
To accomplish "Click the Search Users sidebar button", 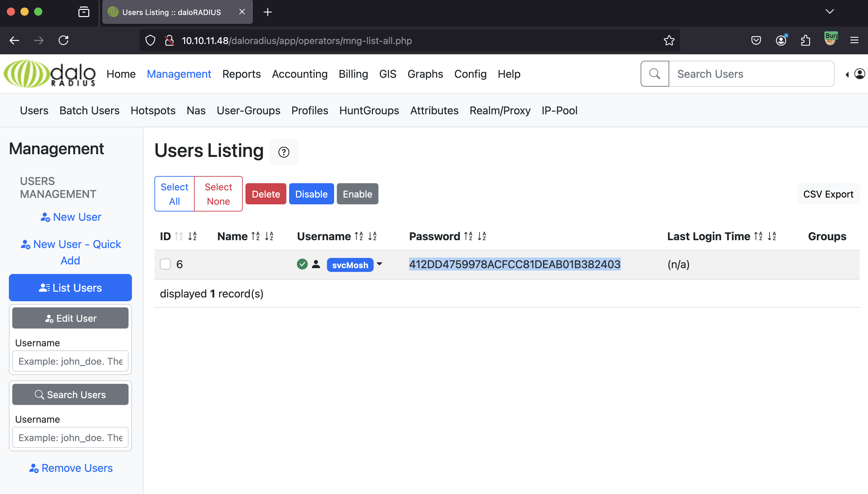I will [71, 394].
